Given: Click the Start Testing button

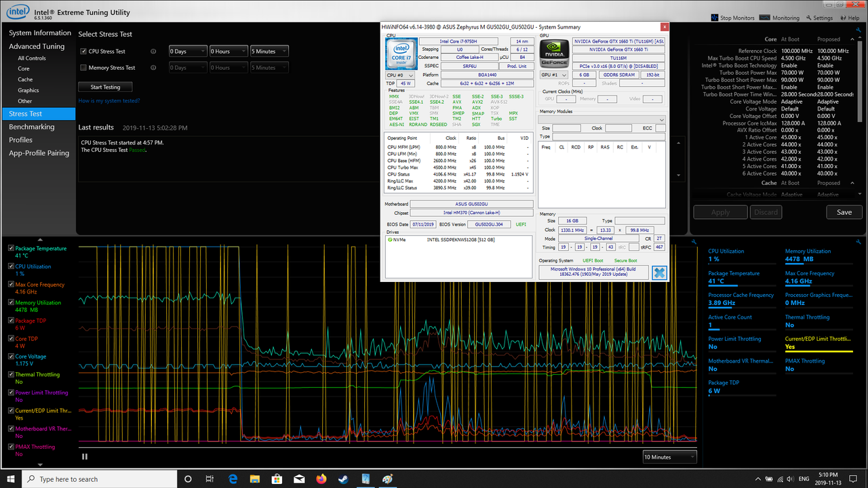Looking at the screenshot, I should click(105, 87).
